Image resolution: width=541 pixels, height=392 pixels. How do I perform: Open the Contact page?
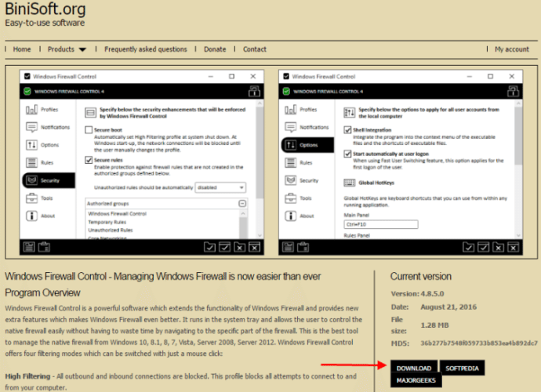tap(255, 49)
